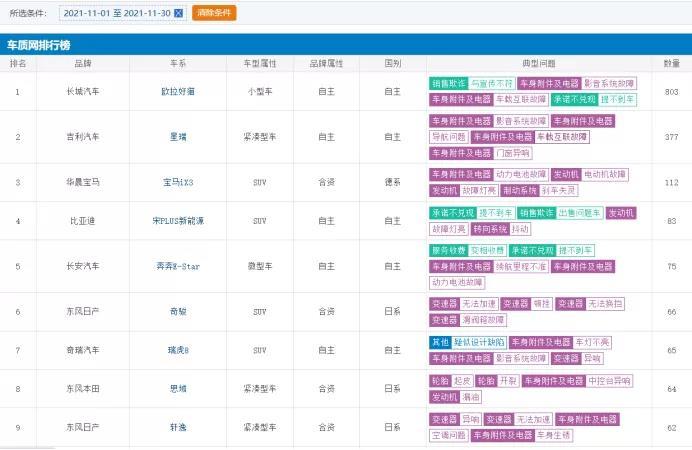Click the 无法换挡 tag in 奇骏 row
Image resolution: width=692 pixels, height=450 pixels.
click(605, 304)
